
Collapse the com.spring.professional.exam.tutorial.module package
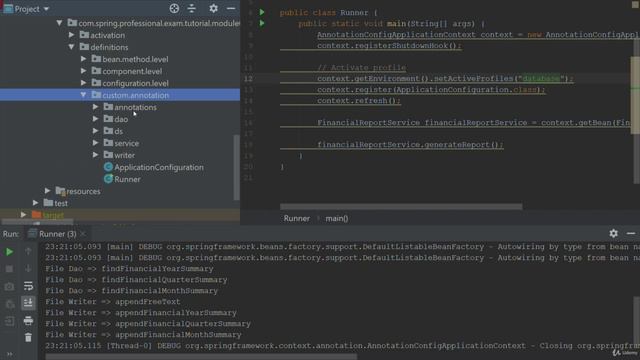click(59, 23)
